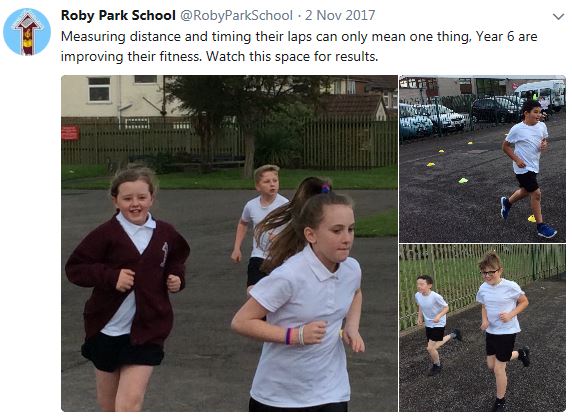The width and height of the screenshot is (572, 419).
Task: Open the photo of two boys by the fence
Action: click(x=482, y=328)
